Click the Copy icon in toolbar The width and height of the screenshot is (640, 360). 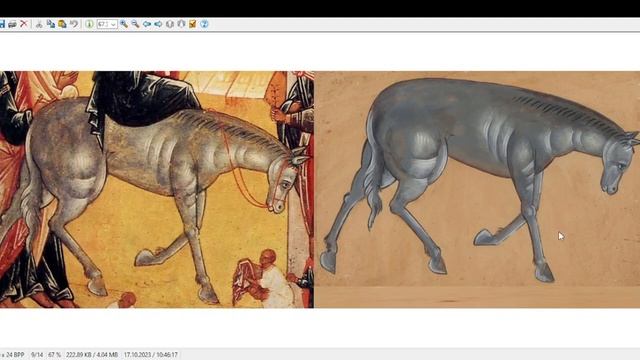pos(51,24)
